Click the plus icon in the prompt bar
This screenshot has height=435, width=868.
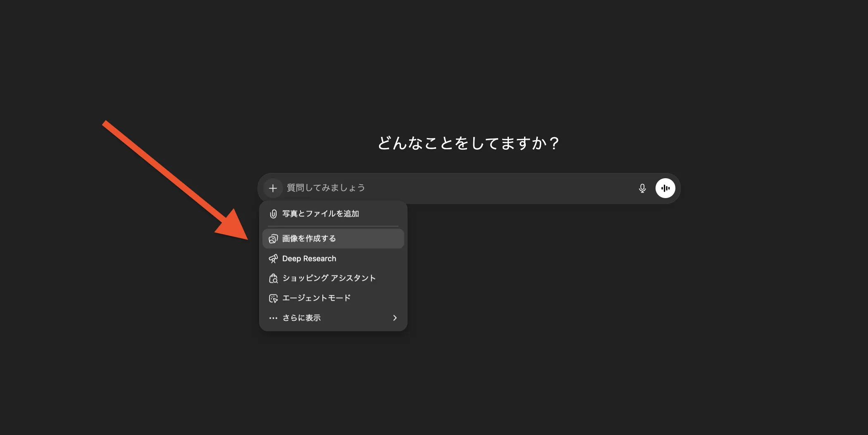click(x=273, y=188)
